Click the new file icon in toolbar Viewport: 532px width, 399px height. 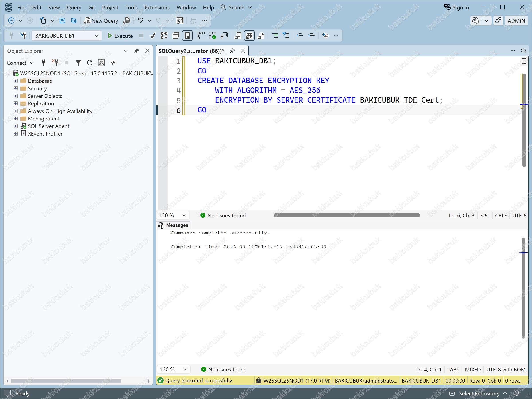(43, 20)
